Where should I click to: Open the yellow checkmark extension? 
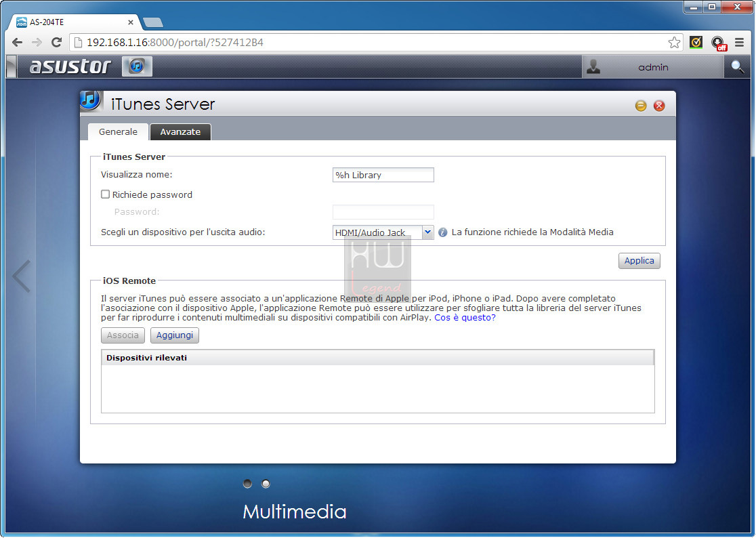696,43
